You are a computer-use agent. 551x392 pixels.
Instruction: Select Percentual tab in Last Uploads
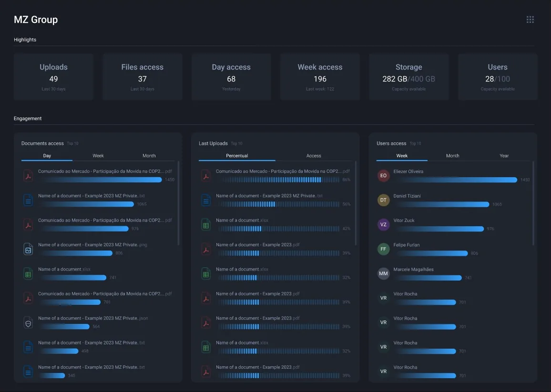tap(237, 156)
